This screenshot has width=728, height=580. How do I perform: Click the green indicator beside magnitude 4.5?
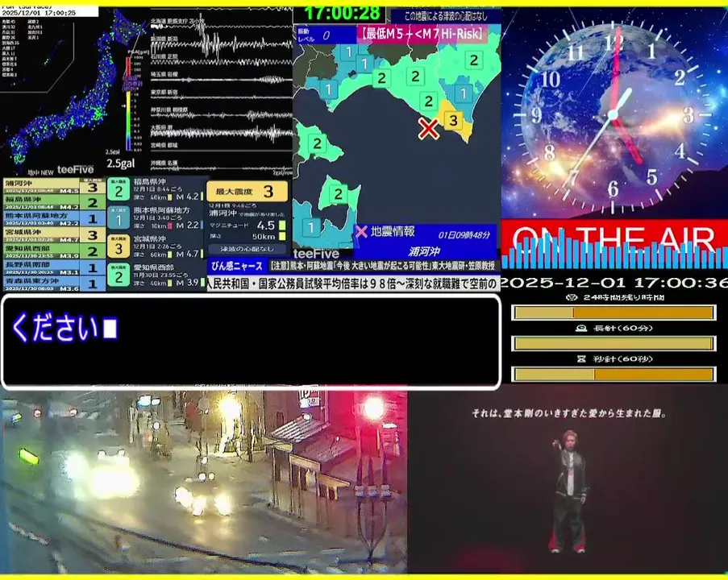click(x=282, y=226)
